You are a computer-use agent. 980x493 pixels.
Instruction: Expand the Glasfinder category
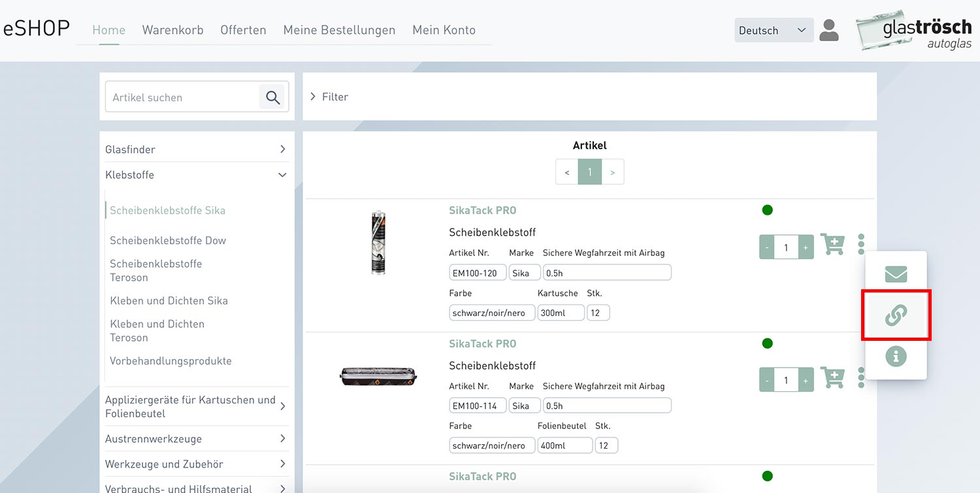click(196, 150)
